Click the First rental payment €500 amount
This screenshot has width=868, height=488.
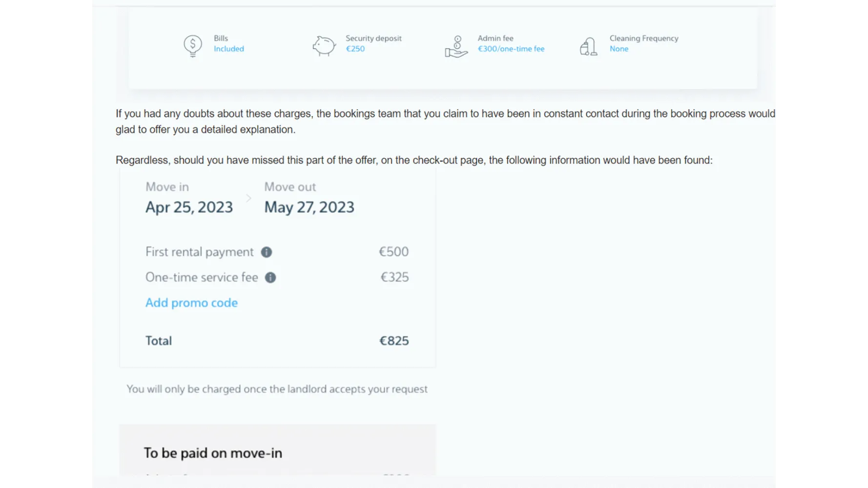pyautogui.click(x=393, y=252)
